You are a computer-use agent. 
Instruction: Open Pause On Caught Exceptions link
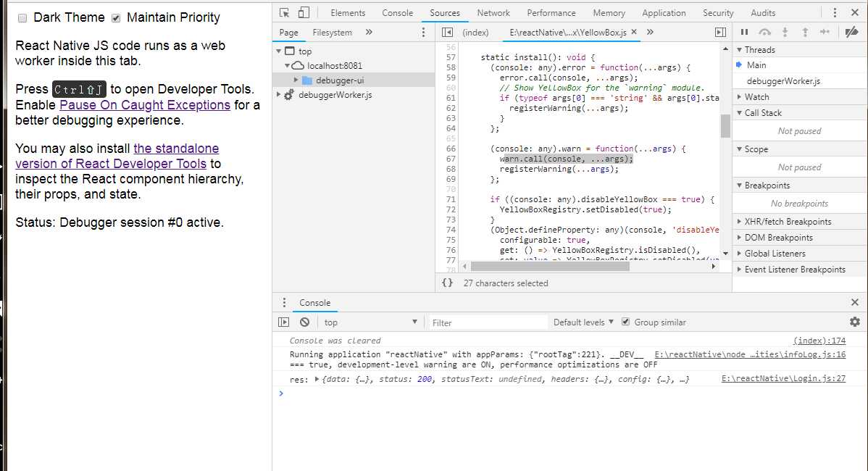[145, 104]
